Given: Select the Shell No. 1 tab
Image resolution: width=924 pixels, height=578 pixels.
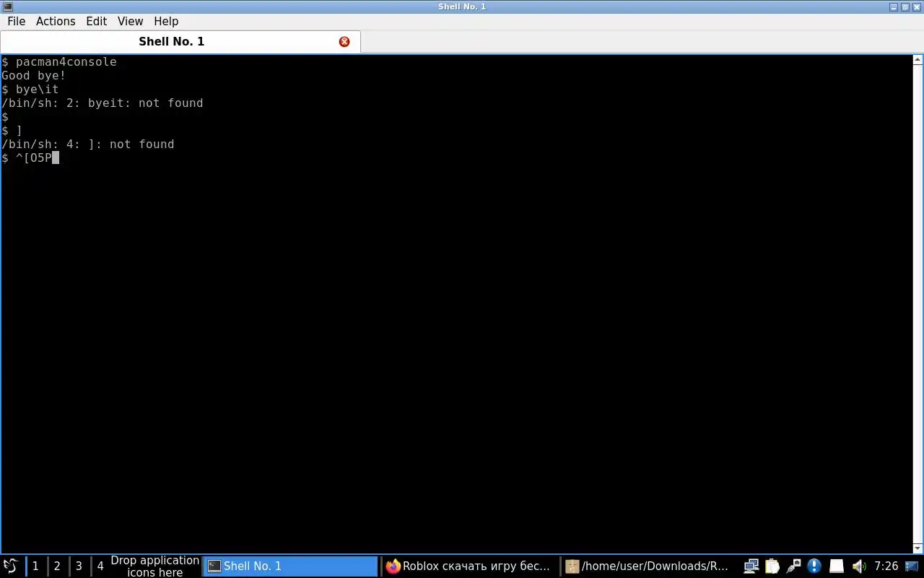Looking at the screenshot, I should pos(180,42).
